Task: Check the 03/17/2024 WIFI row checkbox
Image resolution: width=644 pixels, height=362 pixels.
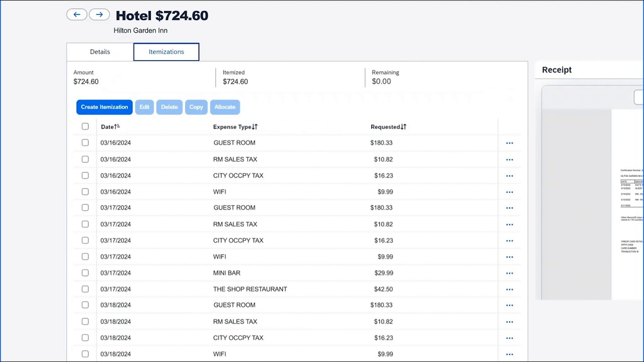Action: click(85, 256)
